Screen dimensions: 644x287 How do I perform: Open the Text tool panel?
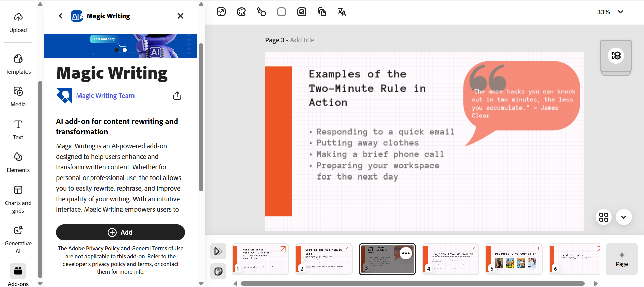tap(18, 130)
